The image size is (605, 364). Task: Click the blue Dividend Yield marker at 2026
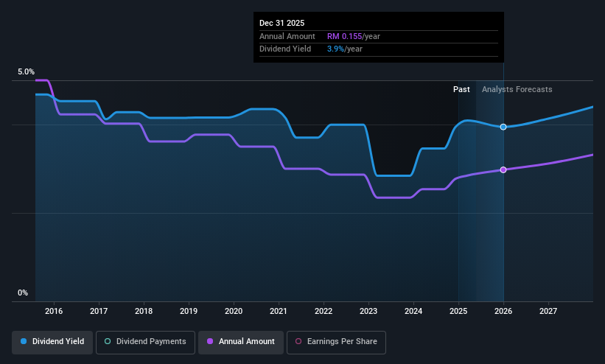pos(503,127)
